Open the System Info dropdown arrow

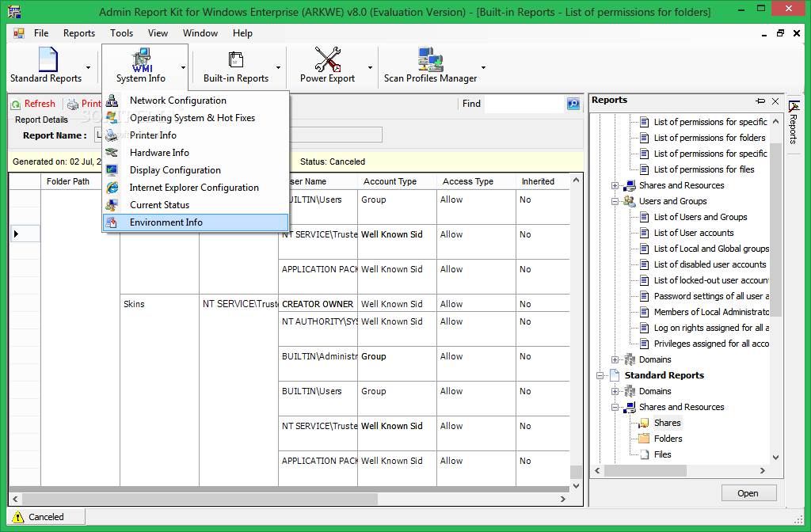click(183, 68)
